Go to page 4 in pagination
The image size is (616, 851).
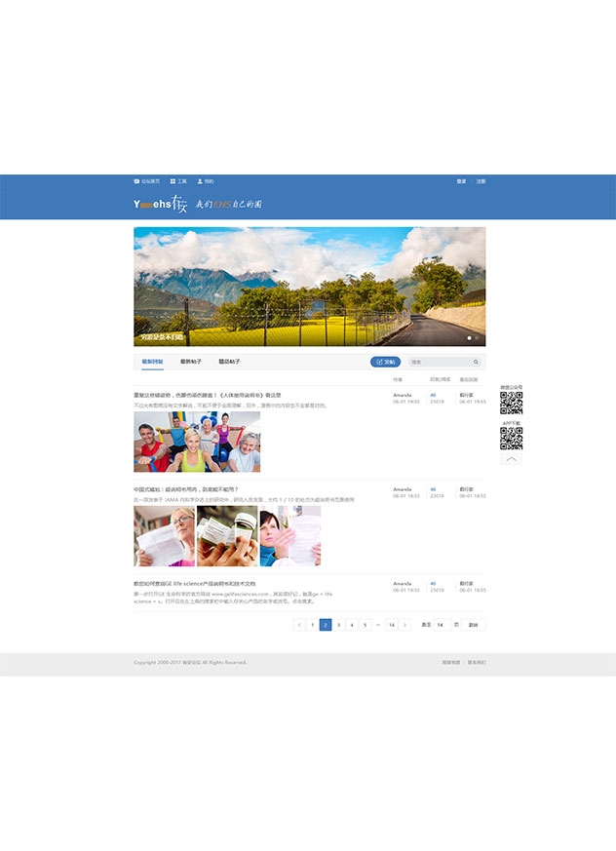point(352,625)
